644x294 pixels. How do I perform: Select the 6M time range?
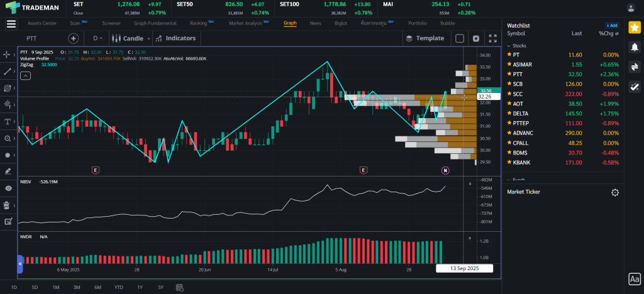[x=97, y=287]
